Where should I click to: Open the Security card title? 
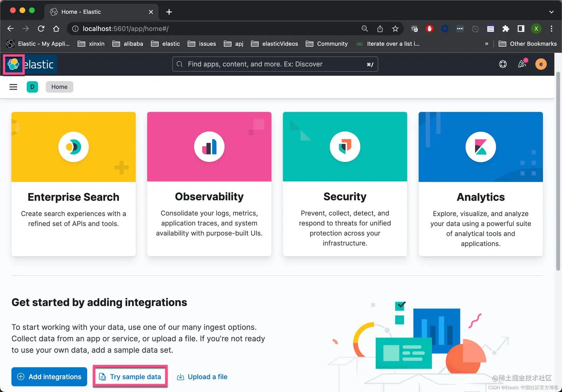(x=345, y=197)
